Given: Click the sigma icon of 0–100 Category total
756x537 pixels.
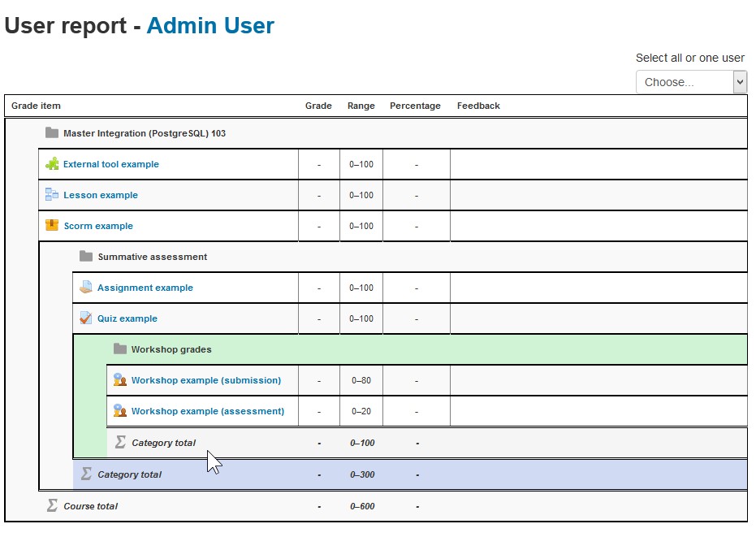Looking at the screenshot, I should 120,442.
